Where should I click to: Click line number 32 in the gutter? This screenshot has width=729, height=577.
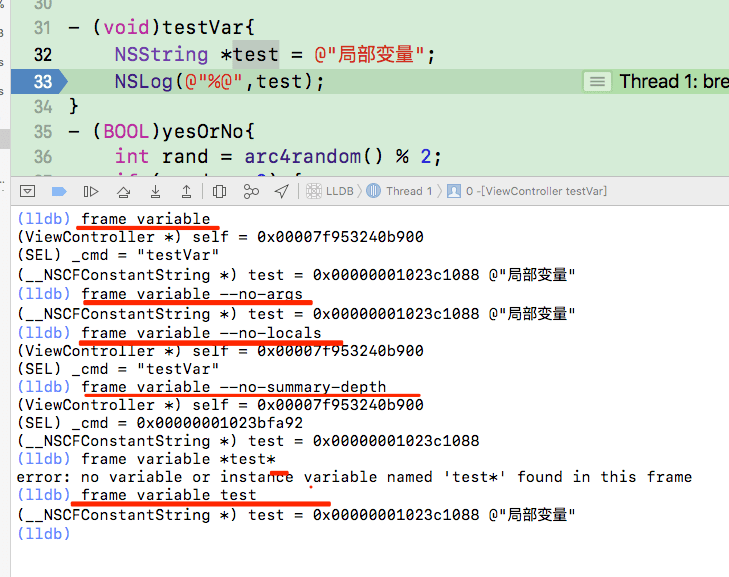tap(42, 54)
